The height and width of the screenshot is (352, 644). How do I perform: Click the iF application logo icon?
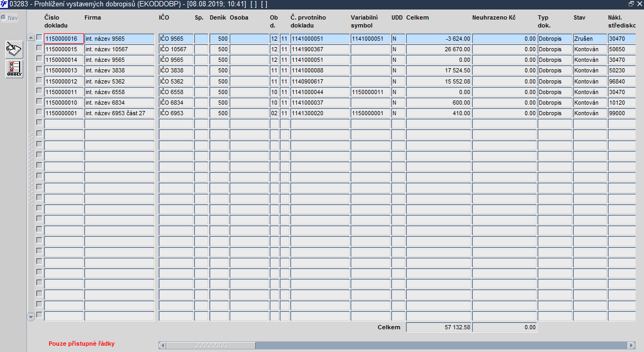[4, 4]
